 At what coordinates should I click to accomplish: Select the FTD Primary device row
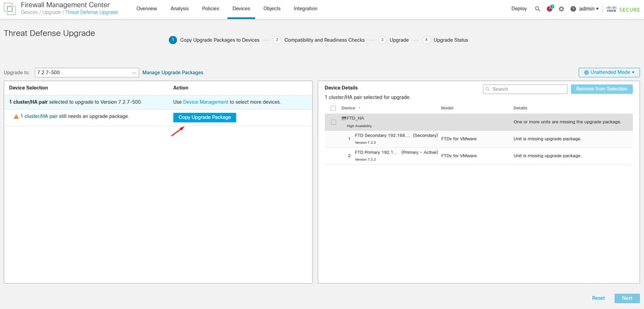pos(478,156)
